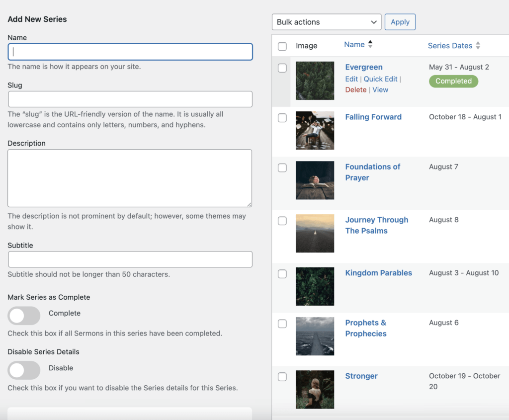509x420 pixels.
Task: Click the Falling Forward series thumbnail
Action: 315,130
